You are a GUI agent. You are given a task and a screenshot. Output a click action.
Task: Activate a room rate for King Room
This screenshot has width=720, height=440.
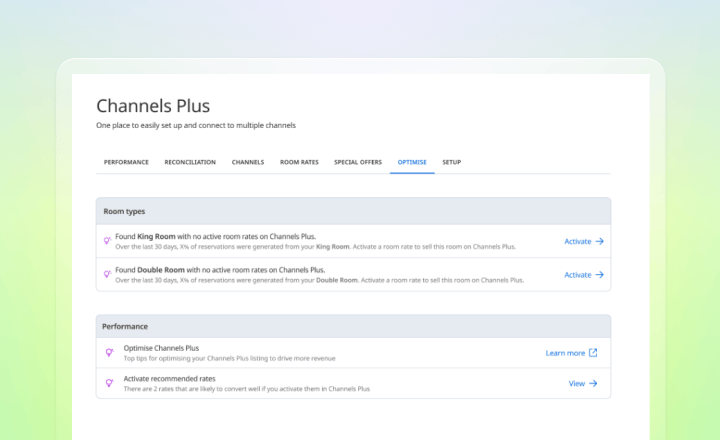[584, 241]
